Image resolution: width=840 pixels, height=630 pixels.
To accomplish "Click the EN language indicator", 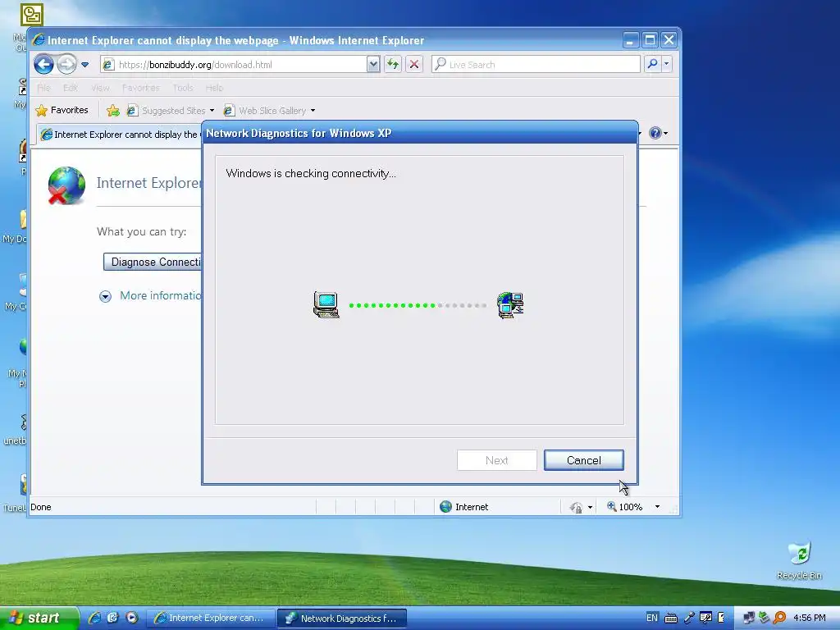I will click(x=651, y=618).
